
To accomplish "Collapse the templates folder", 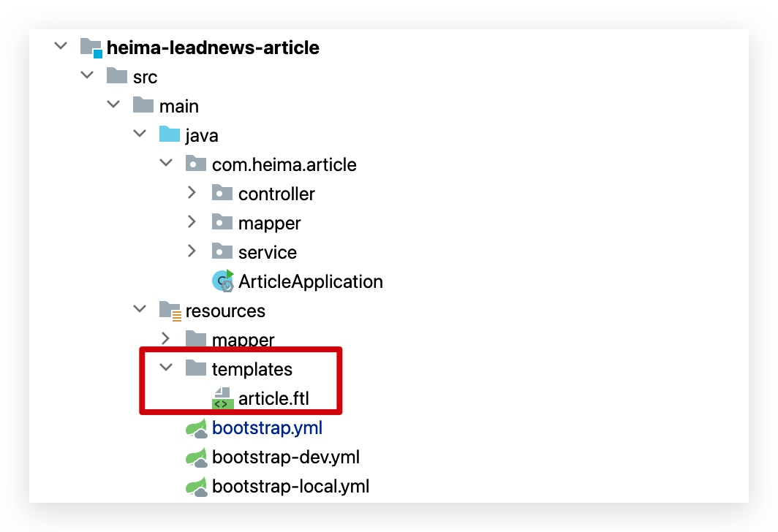I will 166,368.
